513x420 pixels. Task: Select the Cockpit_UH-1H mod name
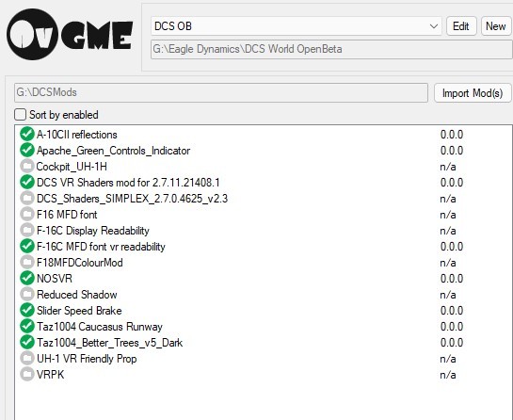(x=72, y=167)
